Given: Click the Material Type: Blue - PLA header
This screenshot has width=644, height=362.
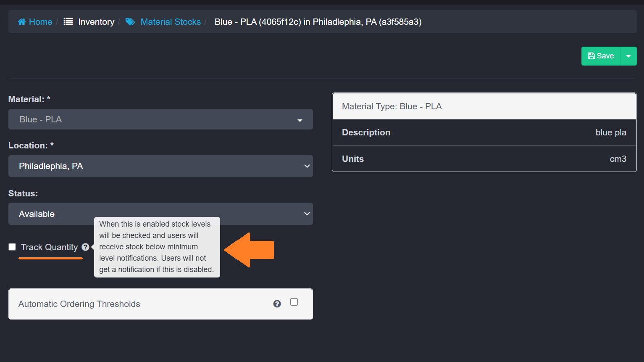Looking at the screenshot, I should click(x=392, y=106).
